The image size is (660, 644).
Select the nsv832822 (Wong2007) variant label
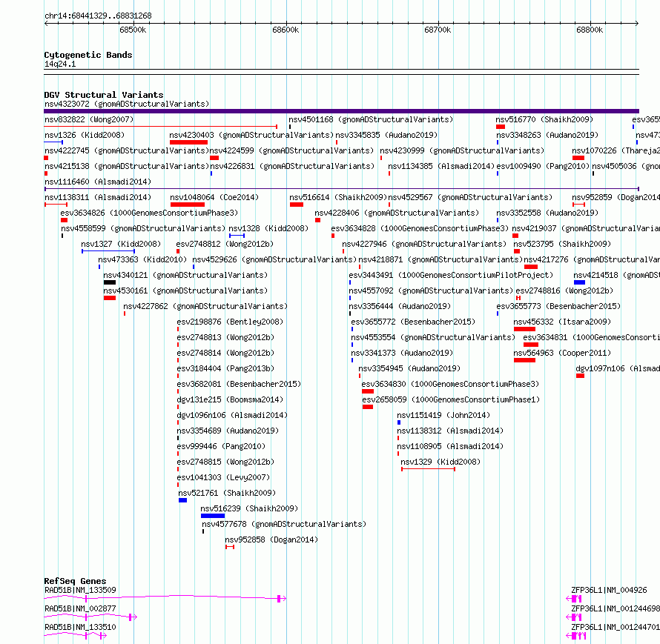tap(89, 119)
